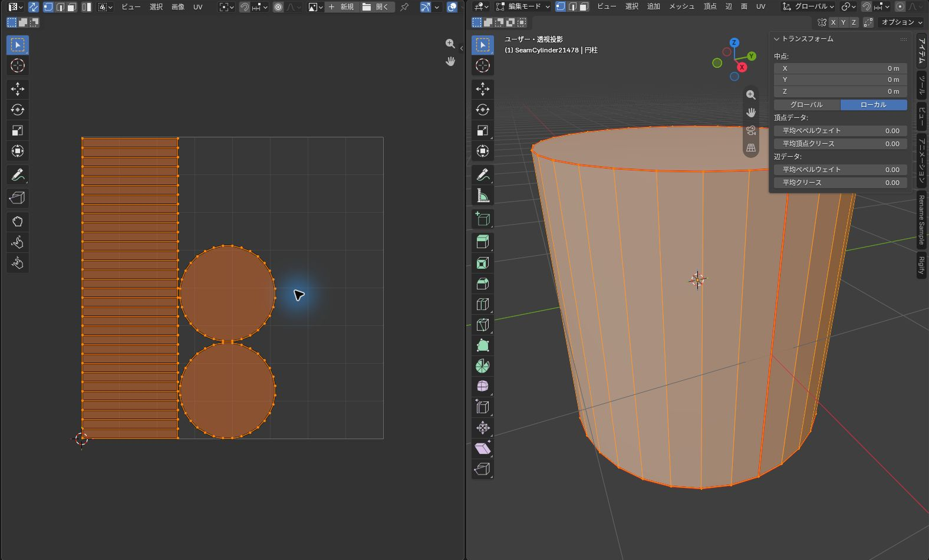Open the 追加 menu

[654, 6]
